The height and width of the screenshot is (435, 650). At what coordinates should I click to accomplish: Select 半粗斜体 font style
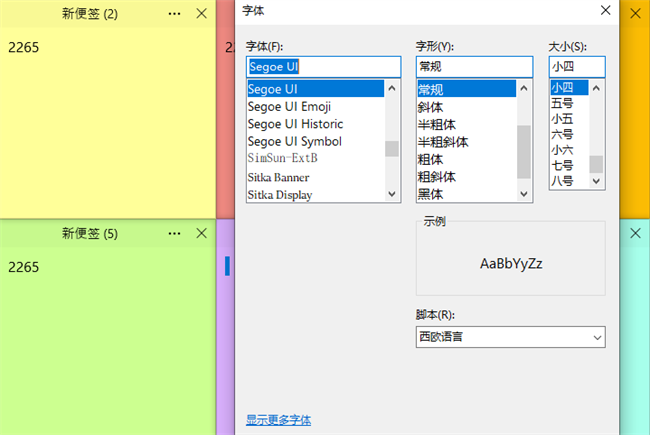(x=443, y=142)
